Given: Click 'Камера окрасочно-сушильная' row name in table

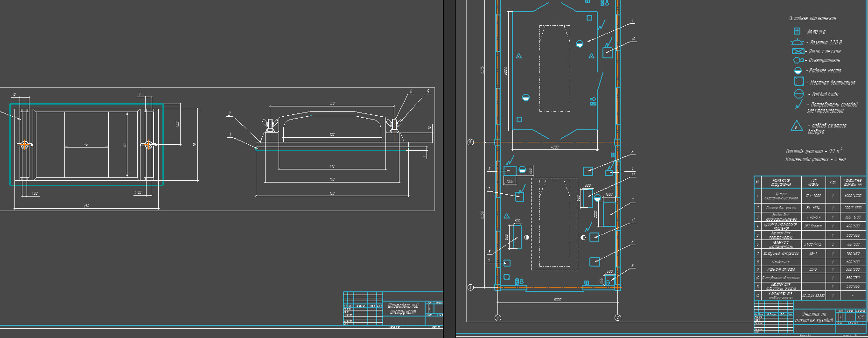Looking at the screenshot, I should 781,196.
